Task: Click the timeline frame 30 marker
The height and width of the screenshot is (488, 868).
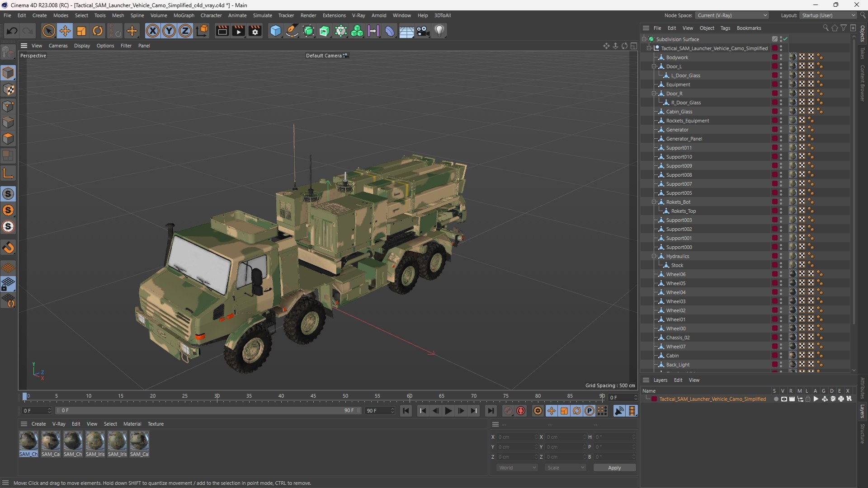Action: coord(217,397)
